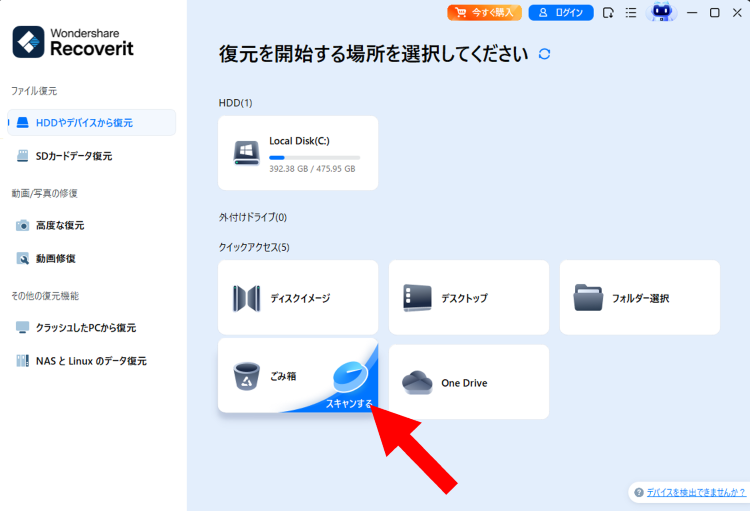Click the 外付けドライブ(0) section heading
Viewport: 750px width, 511px height.
(253, 217)
